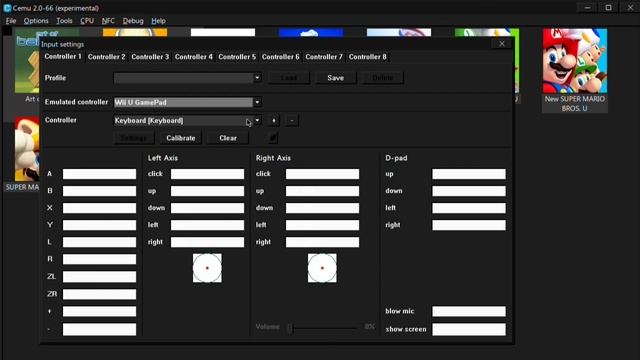Click the show screen mapping field

[469, 329]
